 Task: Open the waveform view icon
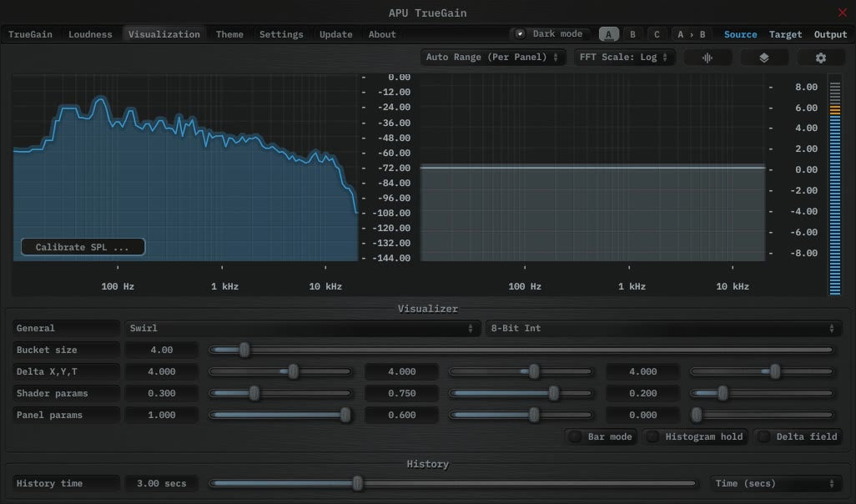707,58
